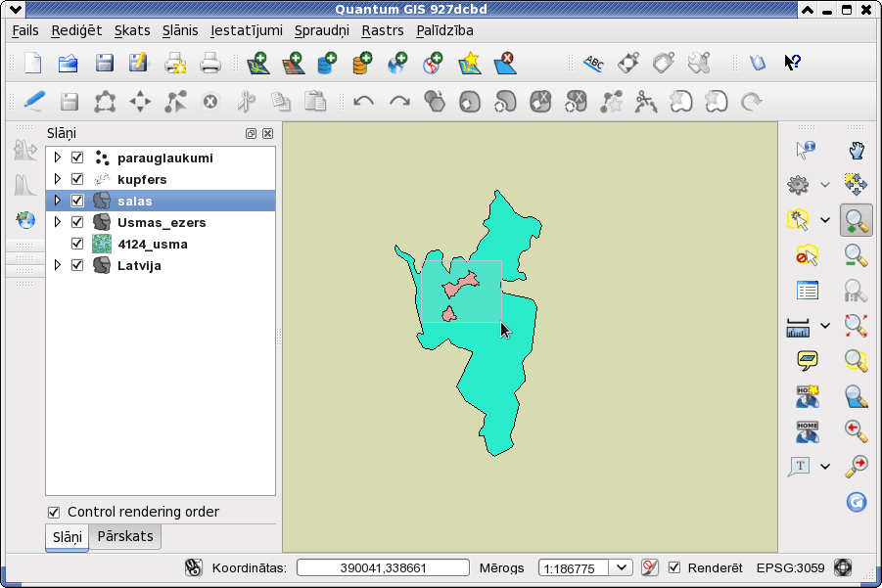Open the What's This help tool
Image resolution: width=882 pixels, height=588 pixels.
[792, 63]
